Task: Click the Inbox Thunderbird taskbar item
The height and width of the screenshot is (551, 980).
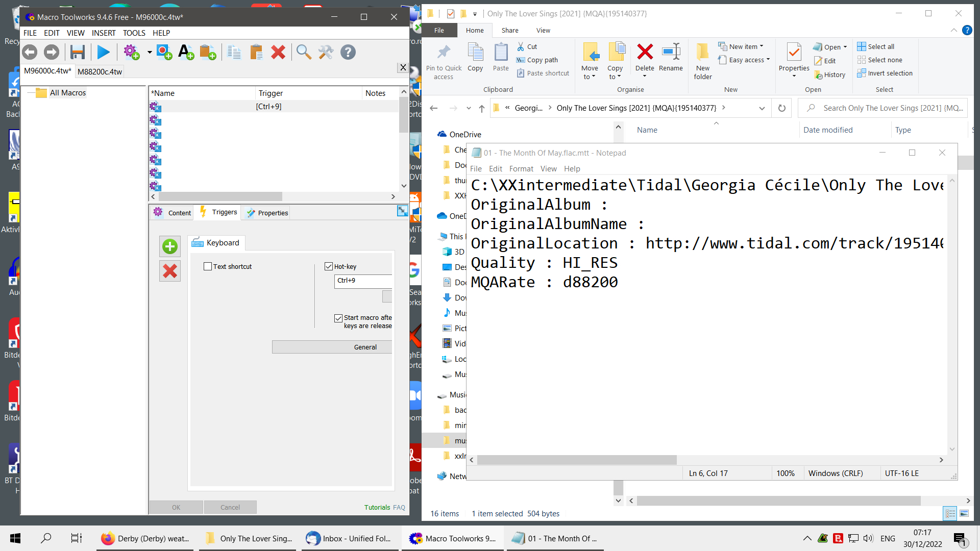Action: pos(350,538)
